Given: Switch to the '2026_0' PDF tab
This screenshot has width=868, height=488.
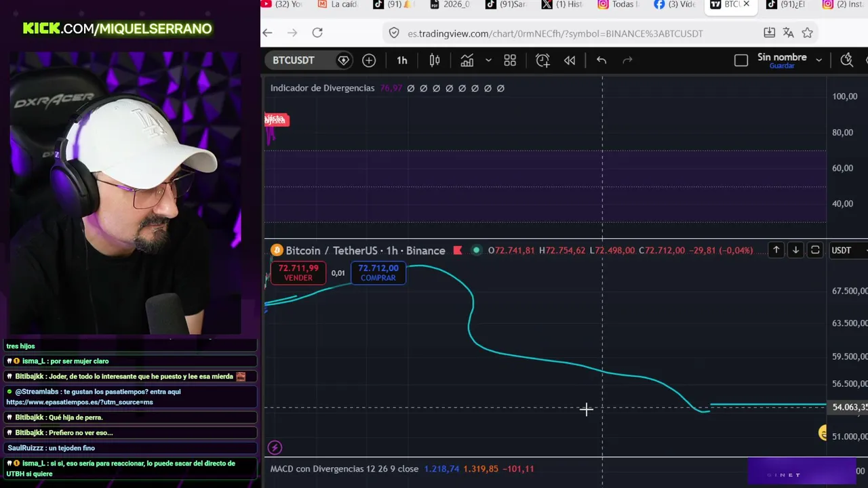Looking at the screenshot, I should [x=450, y=5].
